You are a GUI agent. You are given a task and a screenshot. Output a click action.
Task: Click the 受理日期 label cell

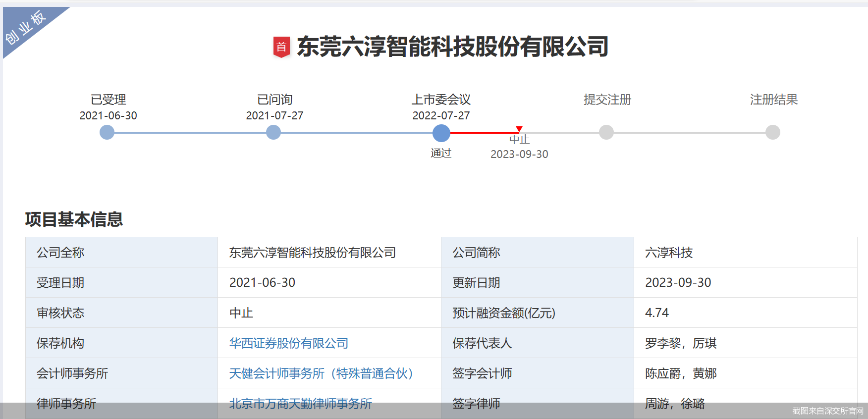point(121,282)
